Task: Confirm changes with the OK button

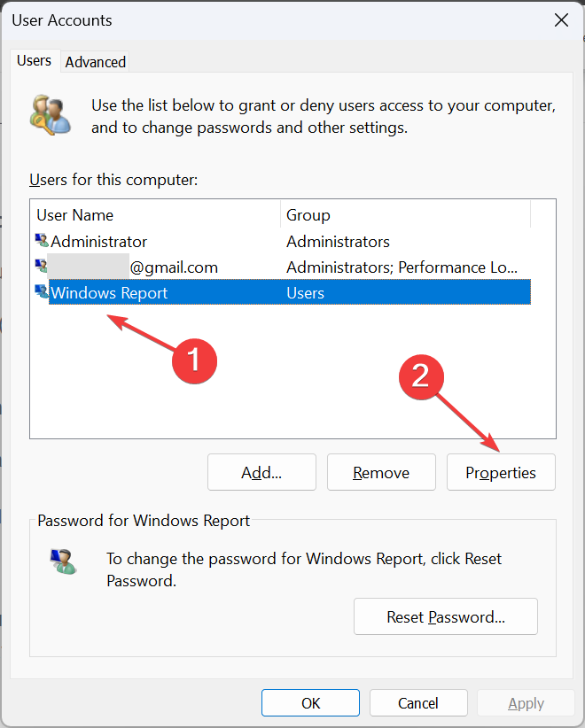Action: point(310,702)
